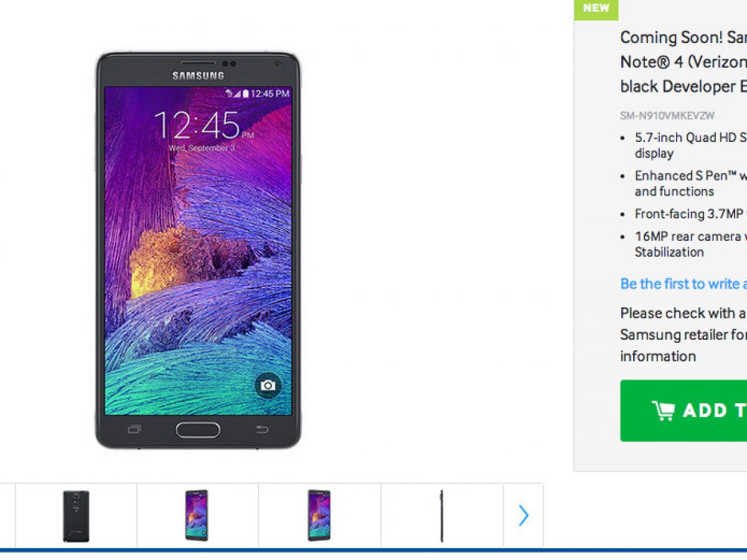The width and height of the screenshot is (747, 560).
Task: Select the back-view phone thumbnail
Action: tap(76, 515)
